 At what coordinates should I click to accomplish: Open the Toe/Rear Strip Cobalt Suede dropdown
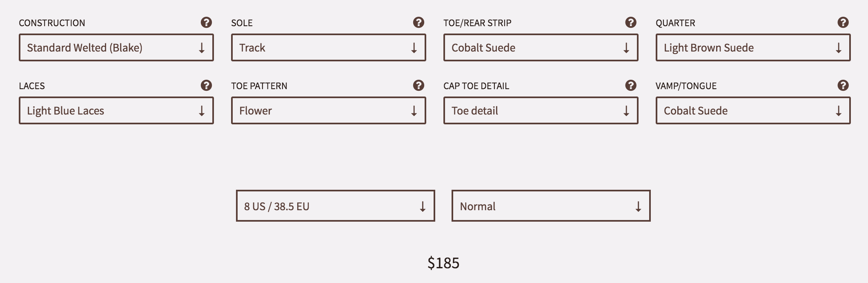[x=541, y=48]
